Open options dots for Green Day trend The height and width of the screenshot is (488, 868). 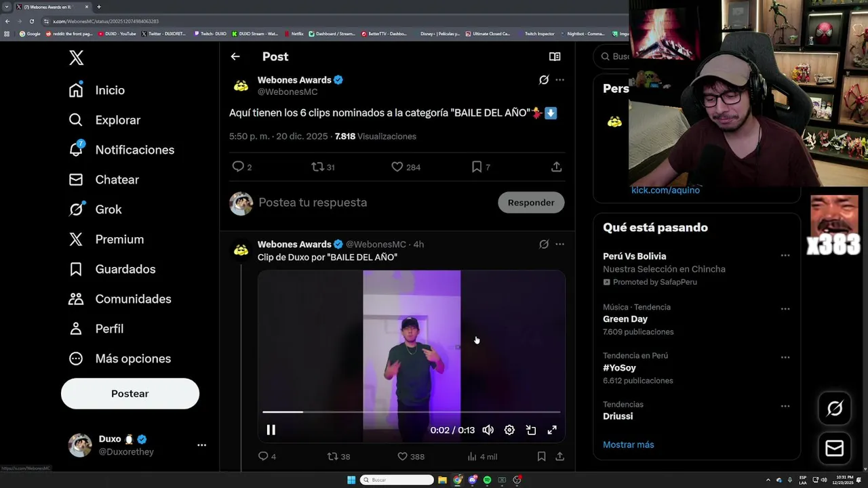(x=785, y=309)
